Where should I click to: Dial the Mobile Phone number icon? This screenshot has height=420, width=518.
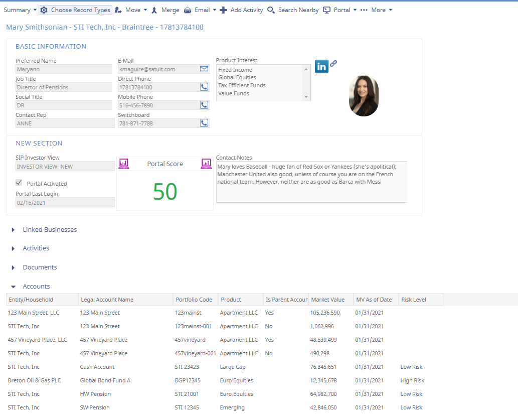[x=204, y=105]
